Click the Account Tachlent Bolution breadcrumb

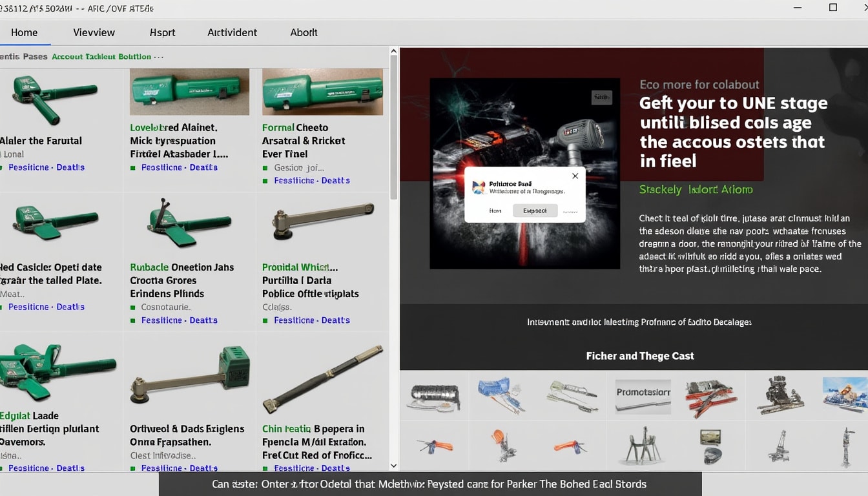(101, 57)
